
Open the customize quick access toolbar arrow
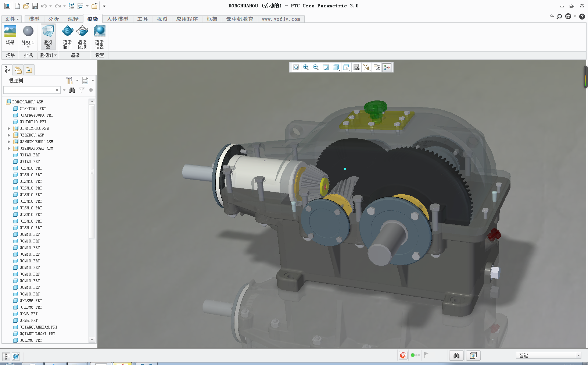tap(104, 6)
